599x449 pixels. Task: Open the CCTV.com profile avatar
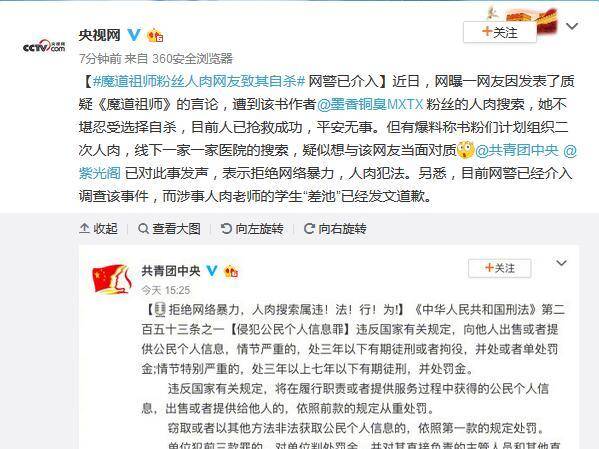click(x=44, y=46)
